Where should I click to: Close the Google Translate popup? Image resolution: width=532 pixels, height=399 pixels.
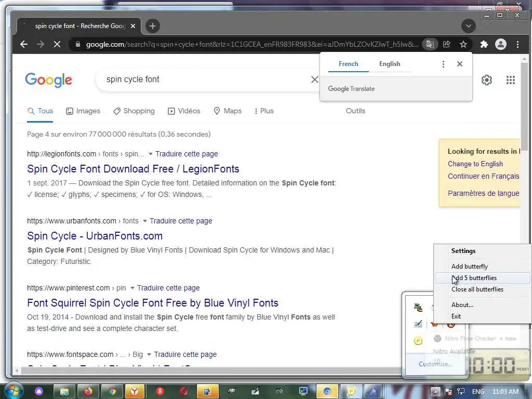coord(460,64)
